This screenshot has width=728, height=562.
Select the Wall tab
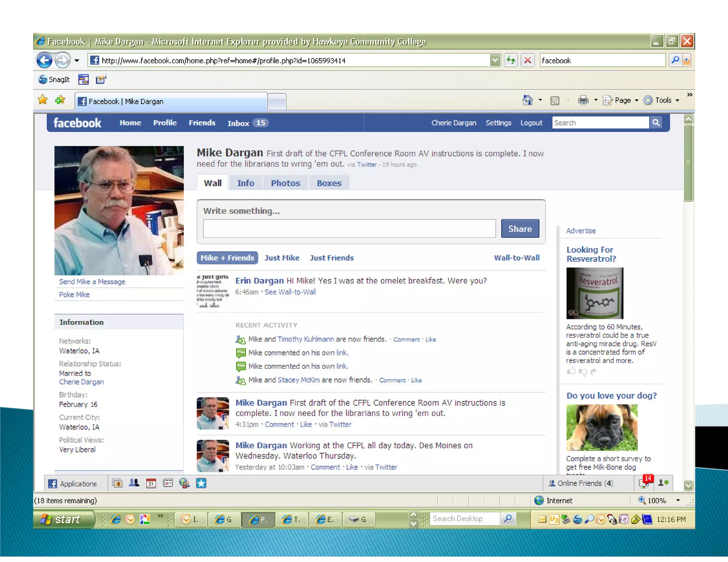[x=213, y=183]
